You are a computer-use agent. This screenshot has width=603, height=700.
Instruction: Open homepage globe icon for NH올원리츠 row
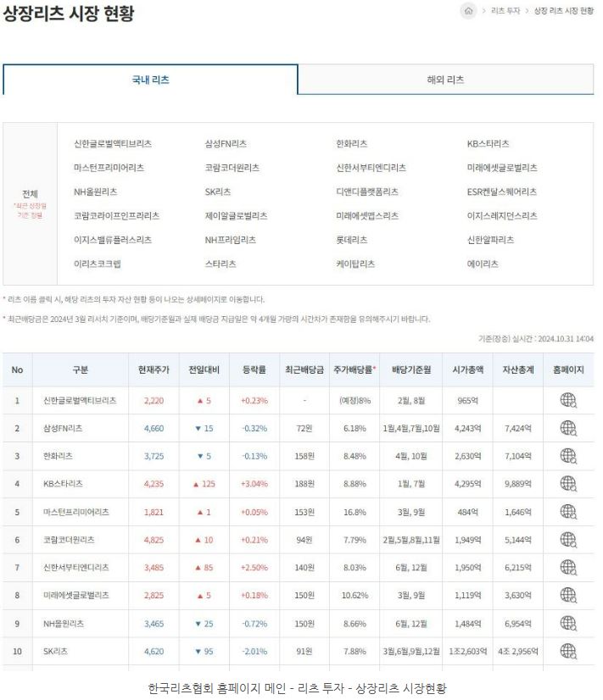point(568,623)
